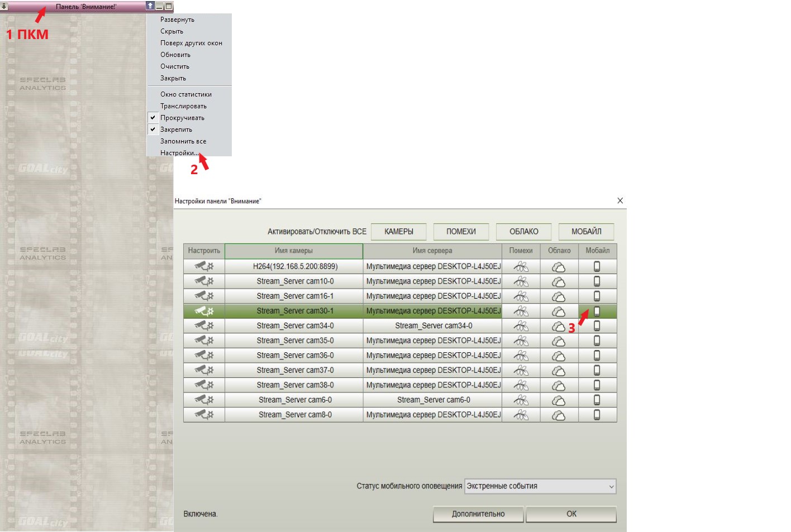Toggle cloud icon for Stream_Server cam10-0
791x532 pixels.
tap(559, 281)
